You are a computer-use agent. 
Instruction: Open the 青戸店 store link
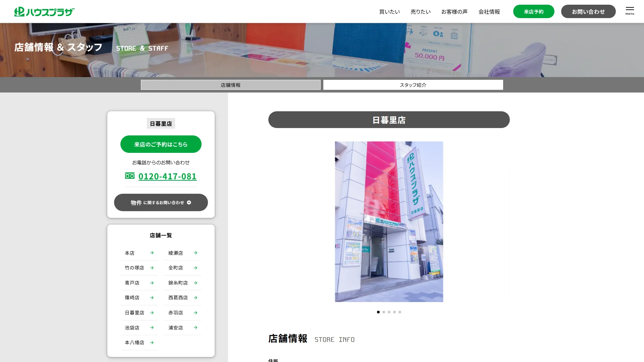[139, 283]
